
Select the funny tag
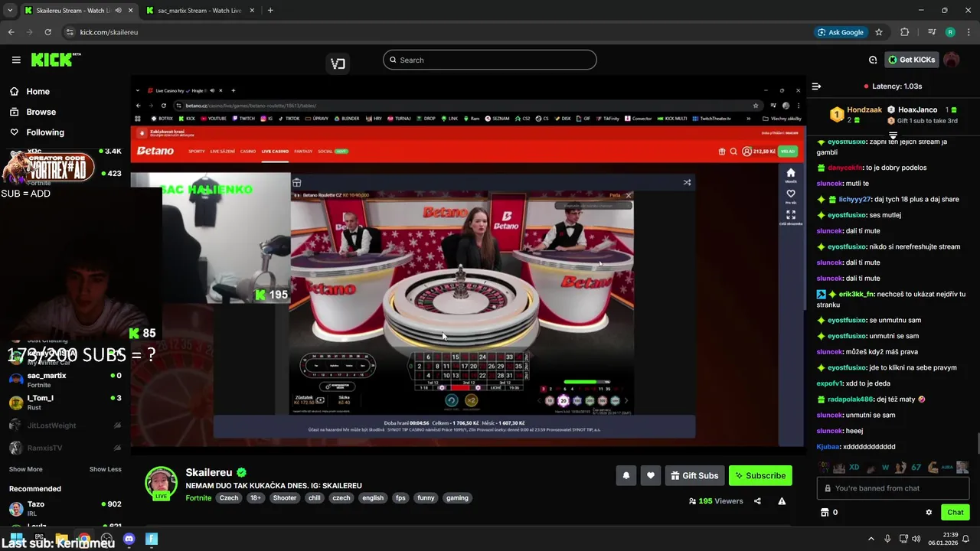pyautogui.click(x=426, y=497)
